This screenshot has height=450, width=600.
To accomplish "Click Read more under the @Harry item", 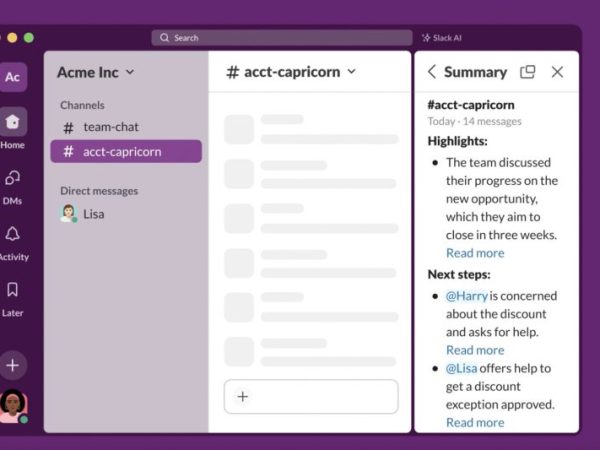I will tap(475, 350).
